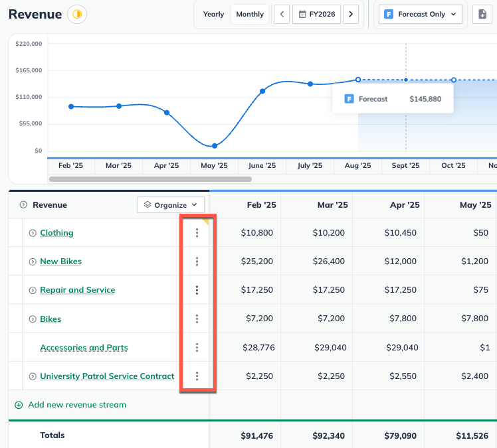Open the Repair and Service link
The height and width of the screenshot is (448, 497).
click(78, 289)
